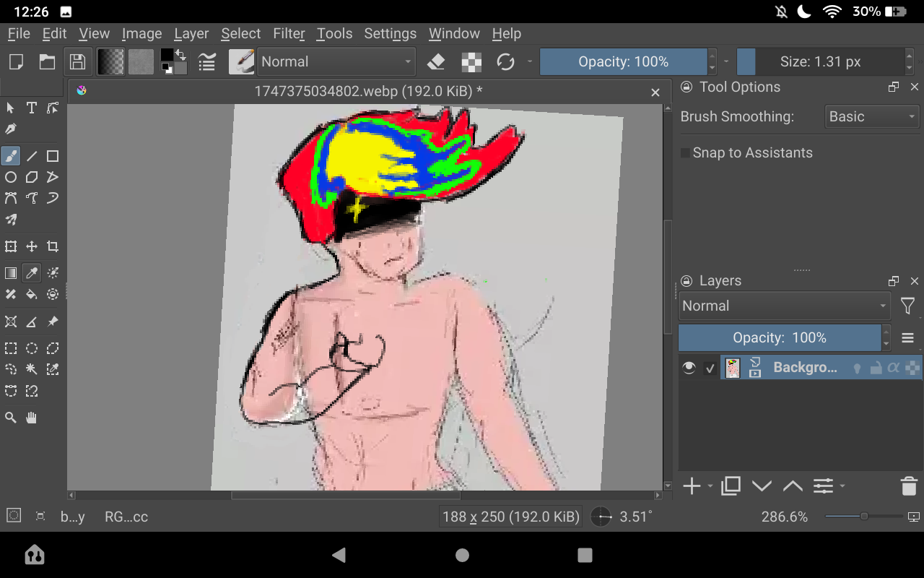The width and height of the screenshot is (924, 578).
Task: Select the Rectangle shape tool
Action: (x=53, y=156)
